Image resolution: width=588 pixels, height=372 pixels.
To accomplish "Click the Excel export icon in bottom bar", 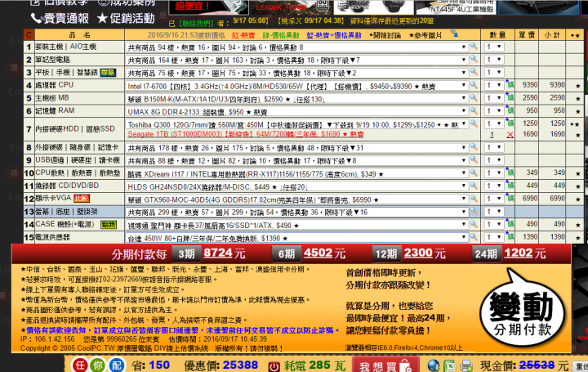I will click(450, 365).
